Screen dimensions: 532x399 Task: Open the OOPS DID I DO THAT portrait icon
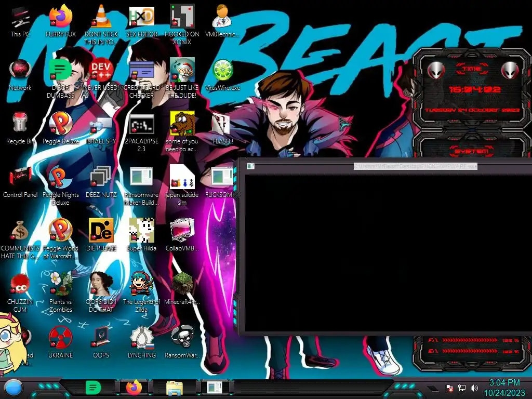click(x=101, y=284)
